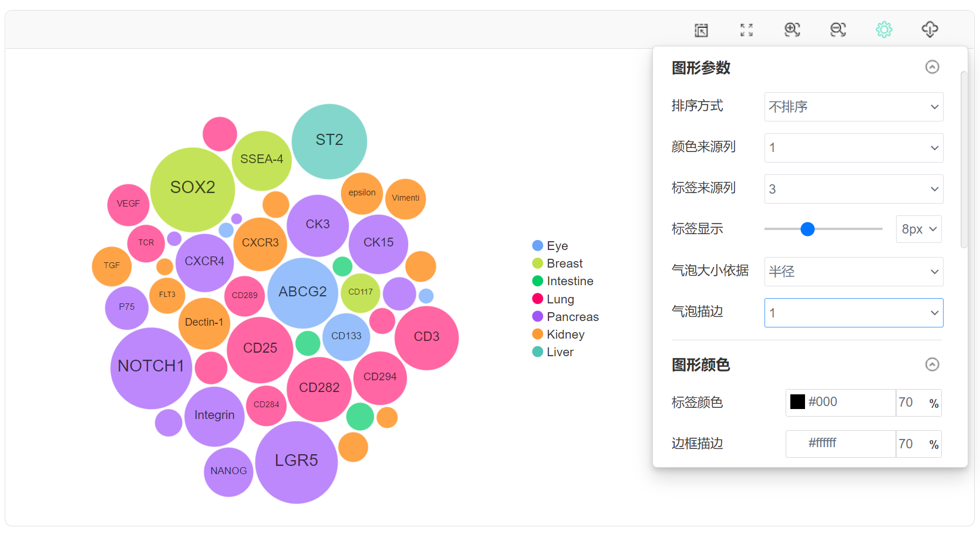Select the FLT3 bubble
Viewport: 980px width, 534px height.
pyautogui.click(x=167, y=295)
